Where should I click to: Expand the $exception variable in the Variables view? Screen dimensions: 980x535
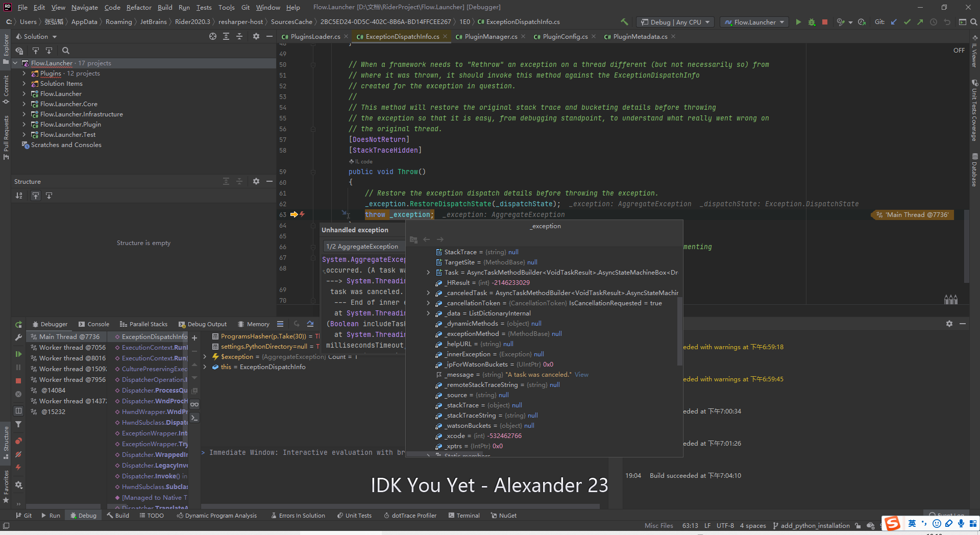pos(205,357)
